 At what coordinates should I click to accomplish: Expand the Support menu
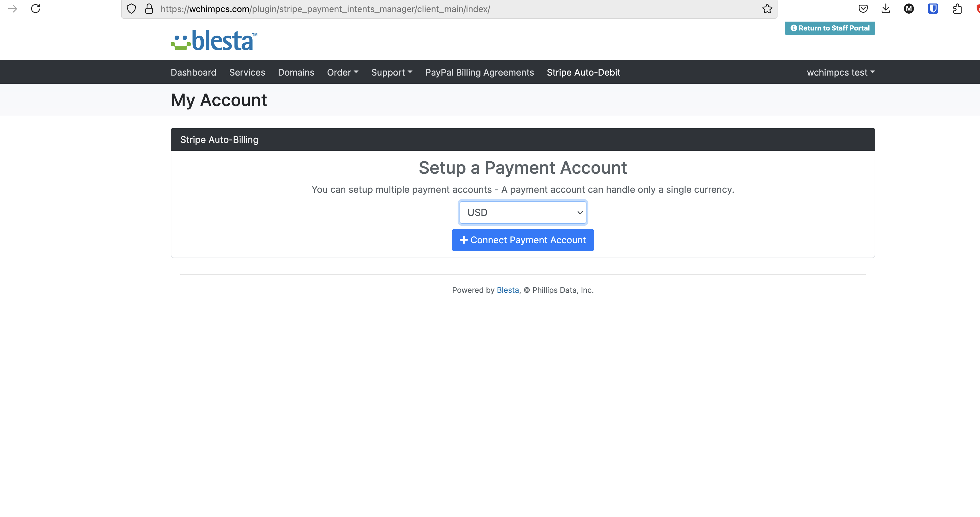pyautogui.click(x=392, y=72)
